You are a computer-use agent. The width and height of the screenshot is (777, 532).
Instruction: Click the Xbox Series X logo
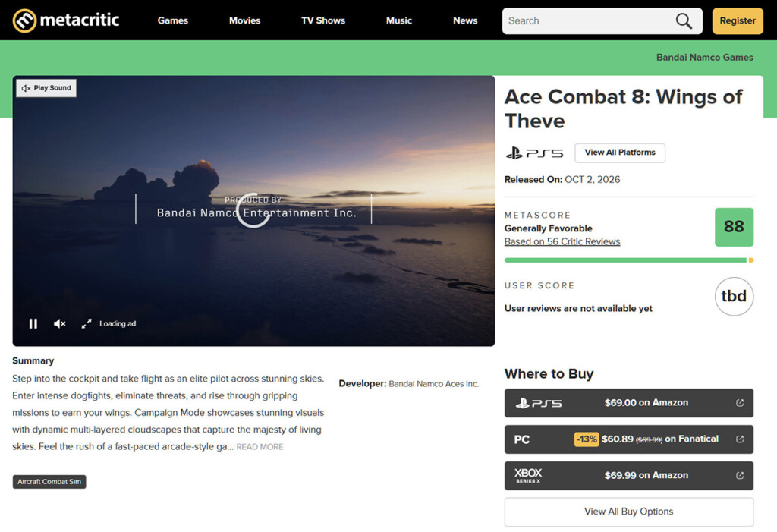[528, 476]
